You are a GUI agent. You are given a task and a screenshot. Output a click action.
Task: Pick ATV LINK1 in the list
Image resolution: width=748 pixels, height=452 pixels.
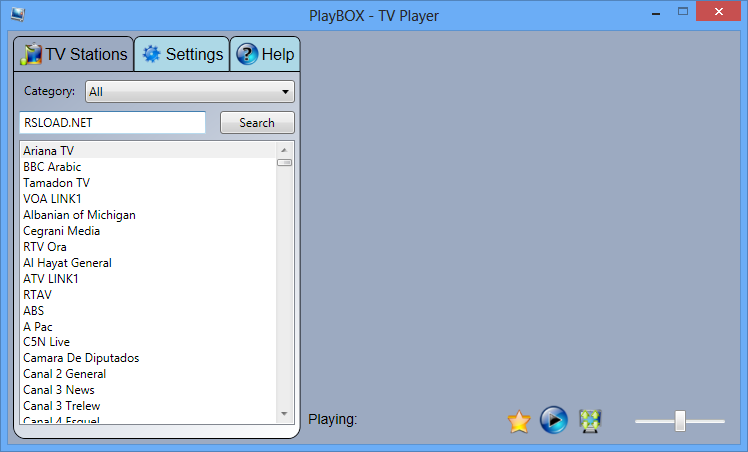pyautogui.click(x=148, y=278)
